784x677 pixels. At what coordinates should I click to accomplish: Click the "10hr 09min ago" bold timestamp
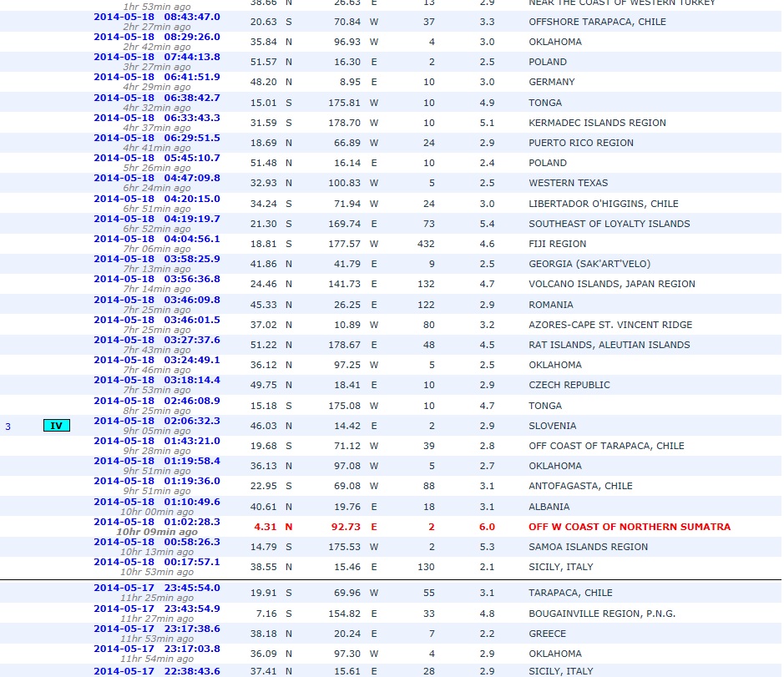pyautogui.click(x=156, y=532)
